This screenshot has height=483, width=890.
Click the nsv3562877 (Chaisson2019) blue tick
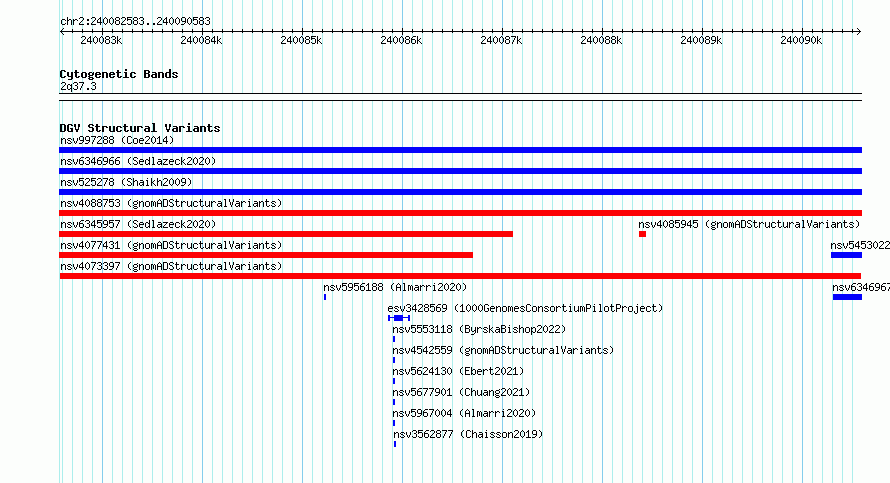point(395,444)
